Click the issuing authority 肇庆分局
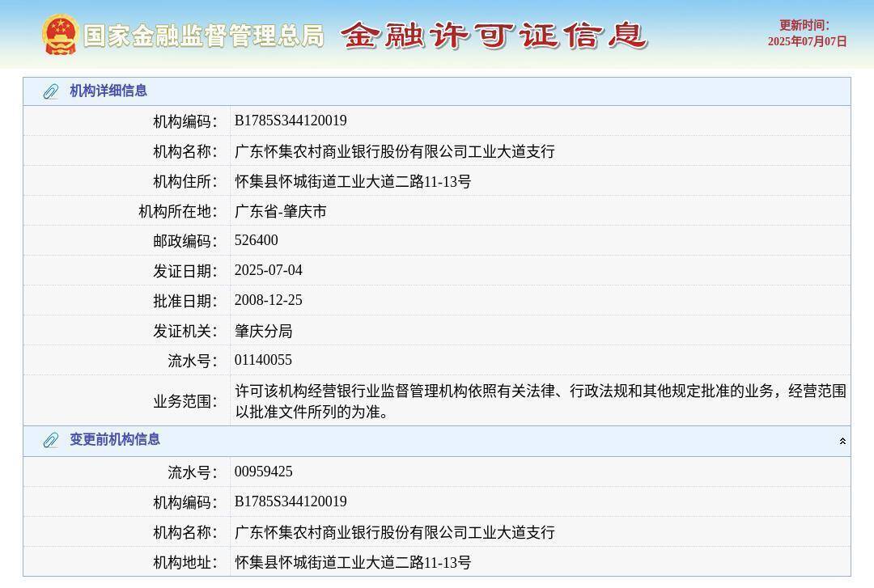 pos(264,330)
